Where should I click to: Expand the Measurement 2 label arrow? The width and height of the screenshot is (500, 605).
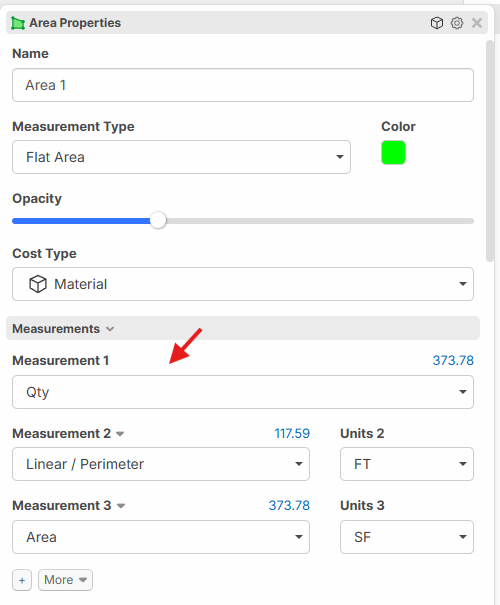pos(120,434)
